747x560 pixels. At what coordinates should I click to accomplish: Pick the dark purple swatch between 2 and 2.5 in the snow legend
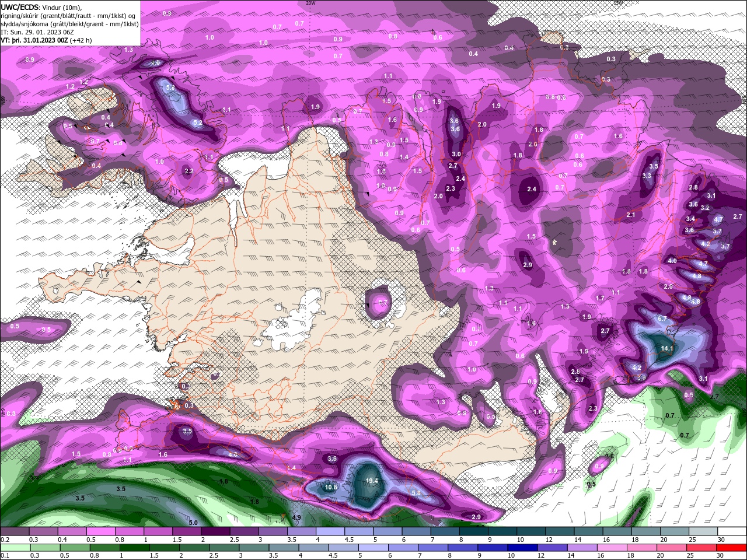[x=215, y=531]
